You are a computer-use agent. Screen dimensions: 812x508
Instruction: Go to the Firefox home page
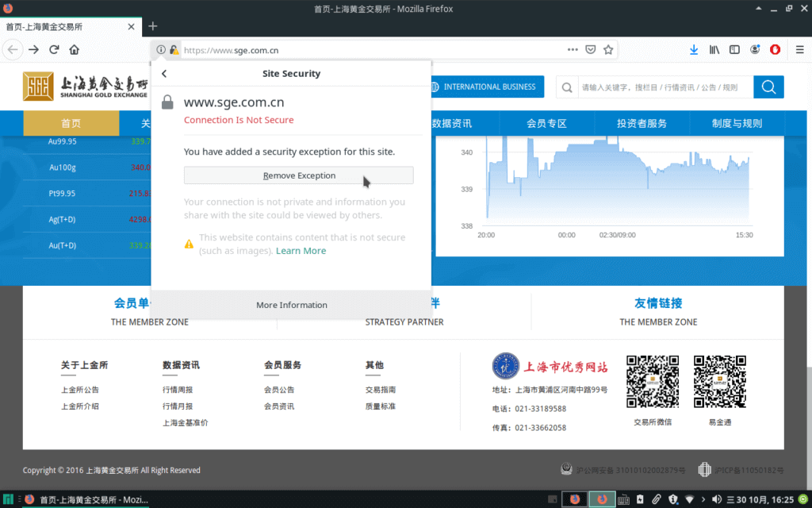click(x=75, y=49)
